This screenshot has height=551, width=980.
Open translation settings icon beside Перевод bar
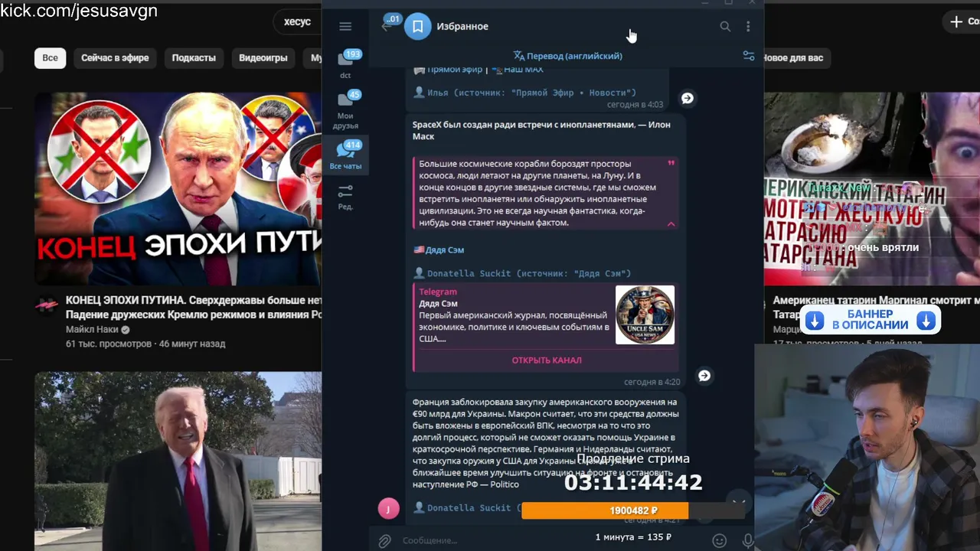(749, 56)
